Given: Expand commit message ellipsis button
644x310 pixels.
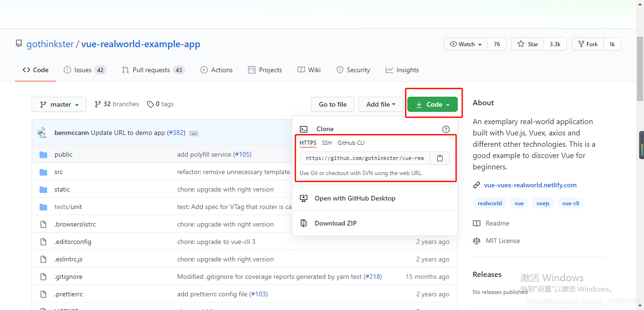Looking at the screenshot, I should (193, 134).
